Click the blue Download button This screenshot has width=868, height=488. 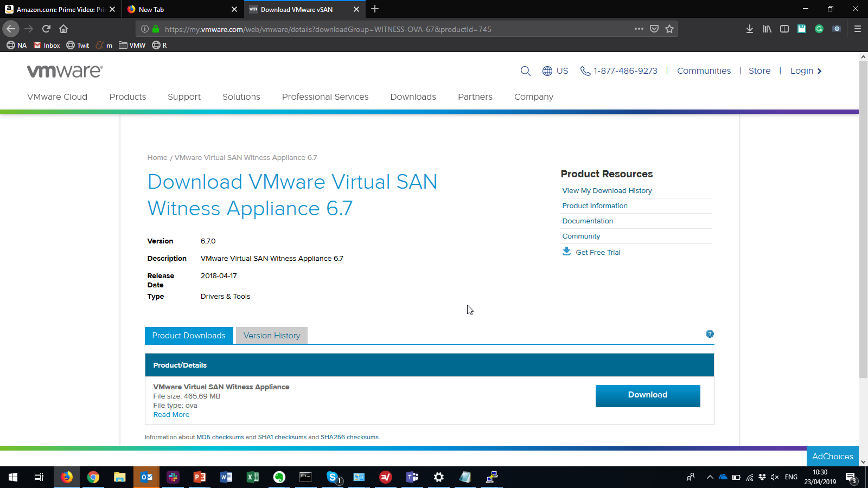[x=648, y=395]
